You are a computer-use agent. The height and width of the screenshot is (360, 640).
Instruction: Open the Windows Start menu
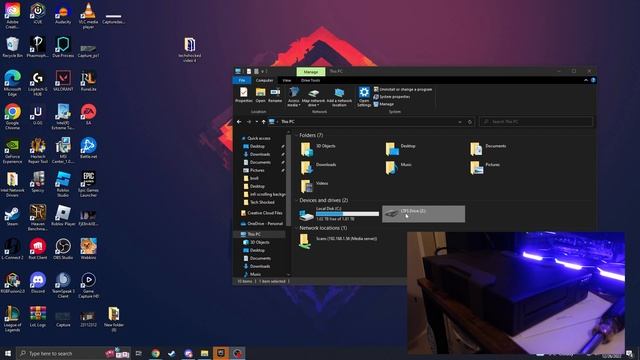click(x=7, y=353)
